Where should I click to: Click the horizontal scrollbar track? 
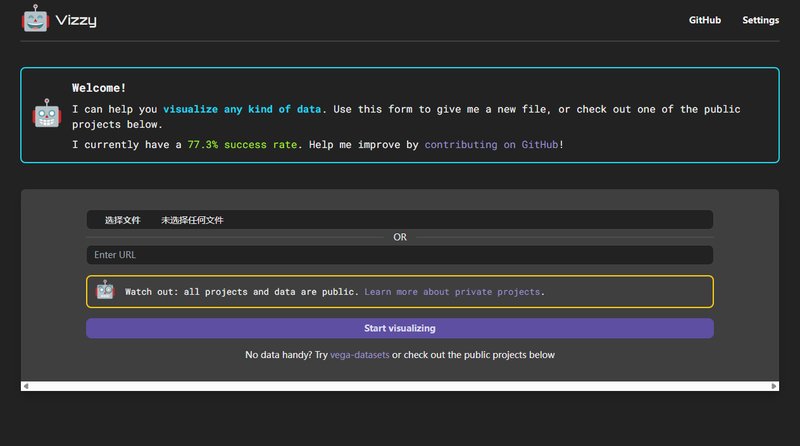400,386
